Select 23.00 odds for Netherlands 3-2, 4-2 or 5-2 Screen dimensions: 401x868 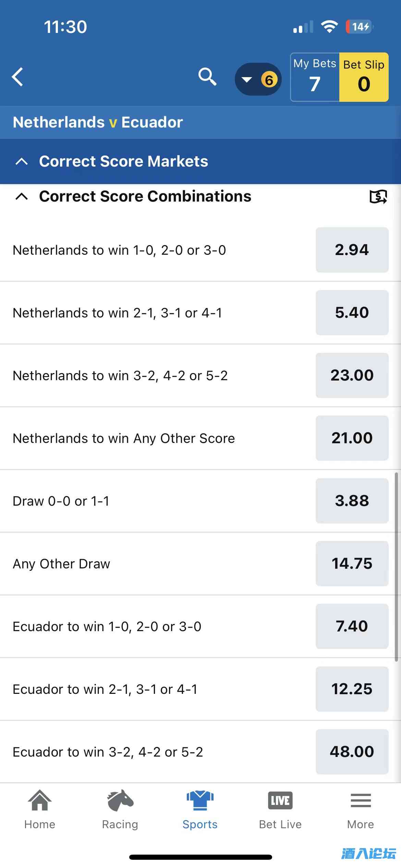352,375
